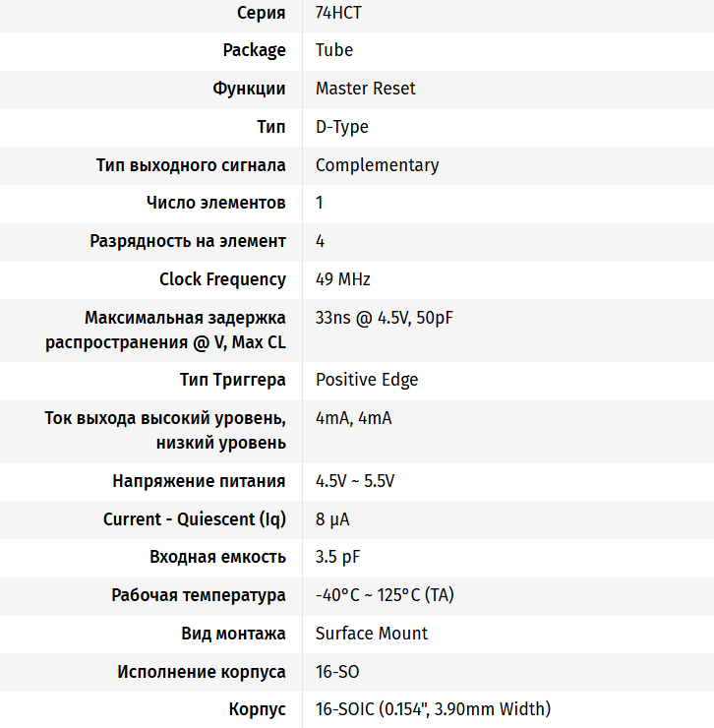Viewport: 714px width, 728px height.
Task: Select the -40°C ~ 125°C (TA) temperature value
Action: [385, 595]
